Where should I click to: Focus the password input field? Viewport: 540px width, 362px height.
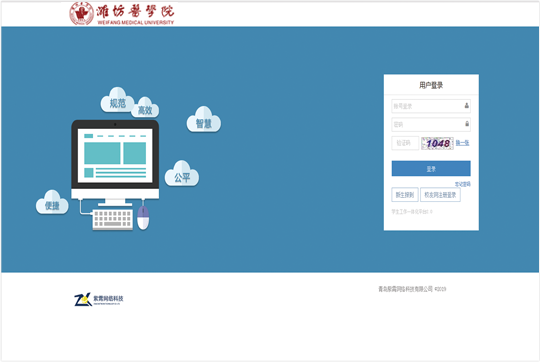pos(431,124)
